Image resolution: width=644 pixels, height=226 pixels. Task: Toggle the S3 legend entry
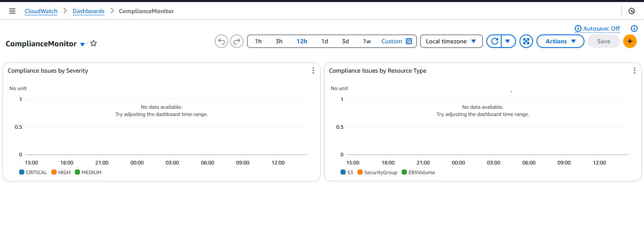click(x=347, y=172)
